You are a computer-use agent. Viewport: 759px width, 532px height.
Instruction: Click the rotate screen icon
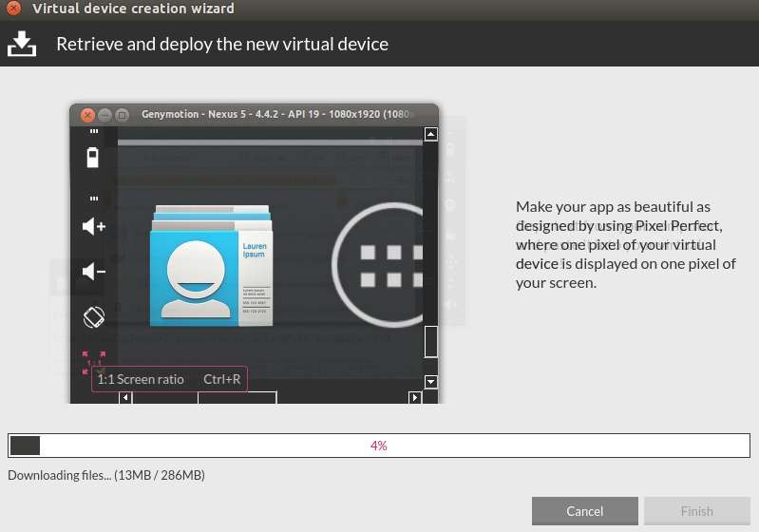point(94,317)
